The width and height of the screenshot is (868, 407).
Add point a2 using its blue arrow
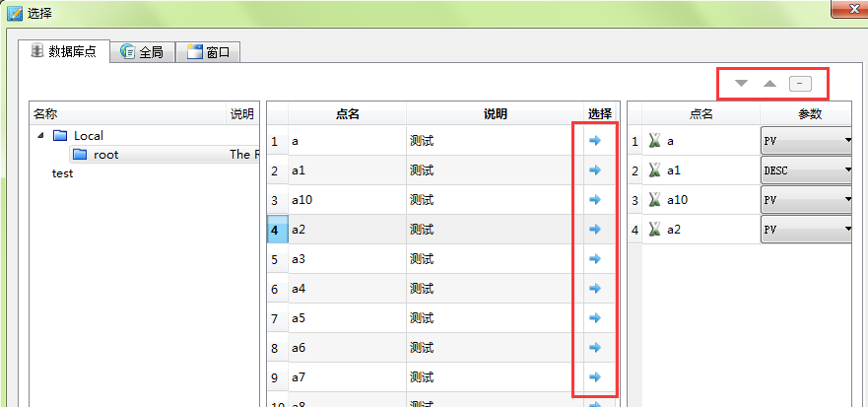(595, 229)
